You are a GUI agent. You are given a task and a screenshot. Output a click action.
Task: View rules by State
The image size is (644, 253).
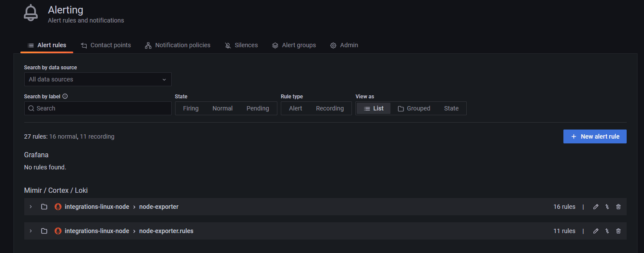(451, 108)
